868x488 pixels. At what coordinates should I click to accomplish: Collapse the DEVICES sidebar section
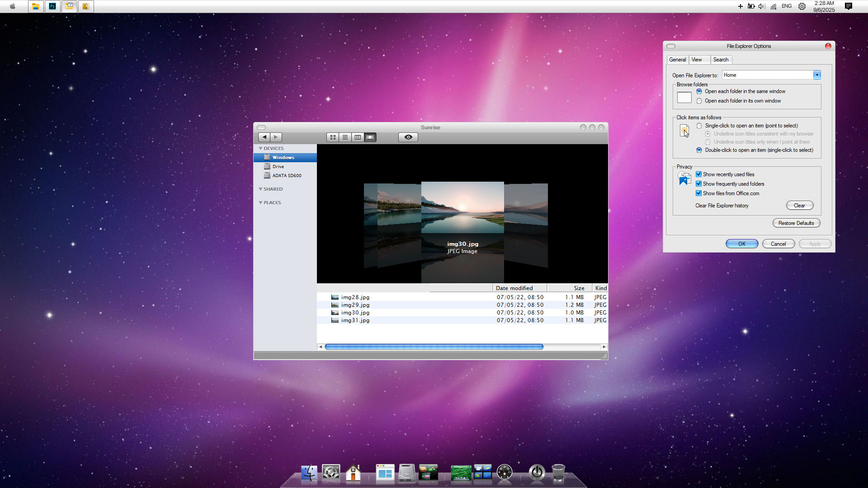click(260, 149)
